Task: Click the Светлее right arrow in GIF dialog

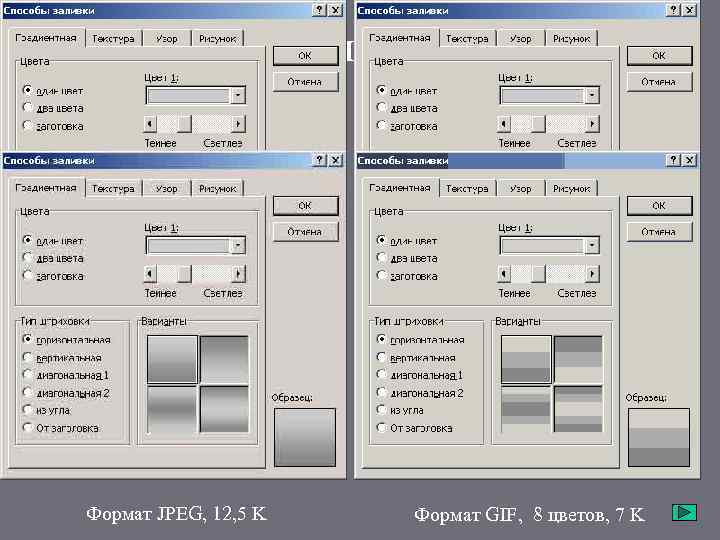Action: (x=592, y=274)
